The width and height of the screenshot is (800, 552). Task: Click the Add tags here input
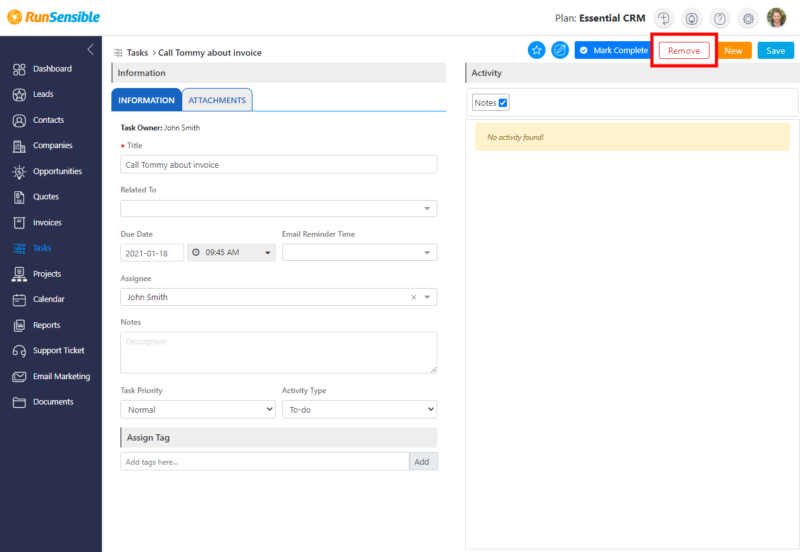coord(265,462)
